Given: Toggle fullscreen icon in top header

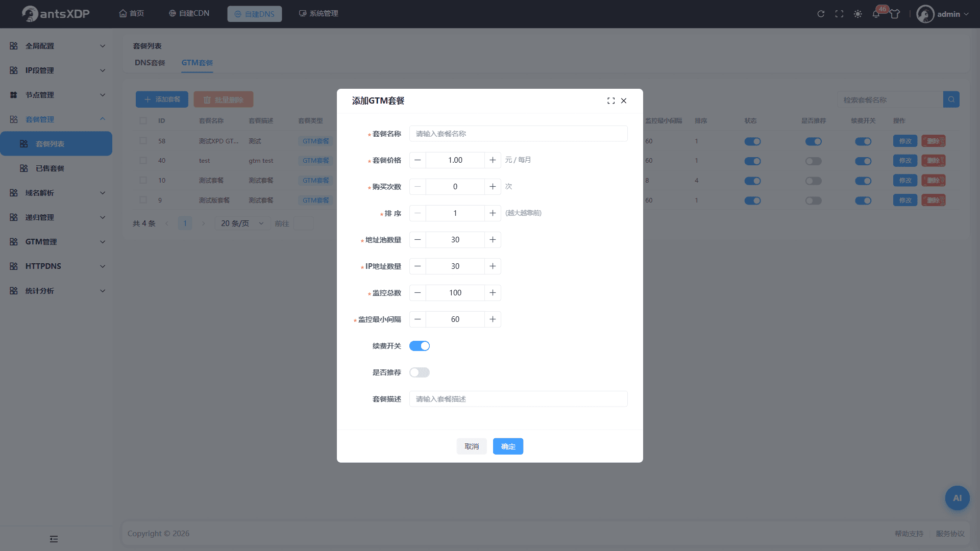Looking at the screenshot, I should click(839, 14).
